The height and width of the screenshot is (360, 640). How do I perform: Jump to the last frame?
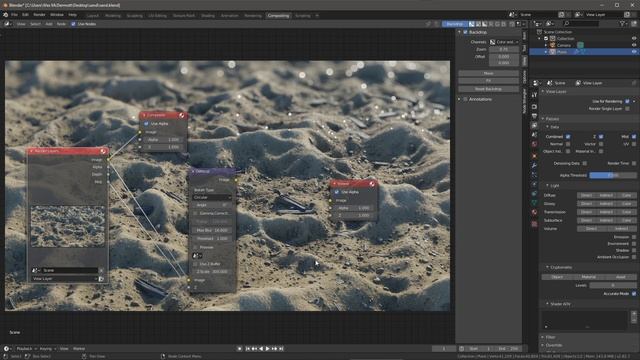coord(282,349)
